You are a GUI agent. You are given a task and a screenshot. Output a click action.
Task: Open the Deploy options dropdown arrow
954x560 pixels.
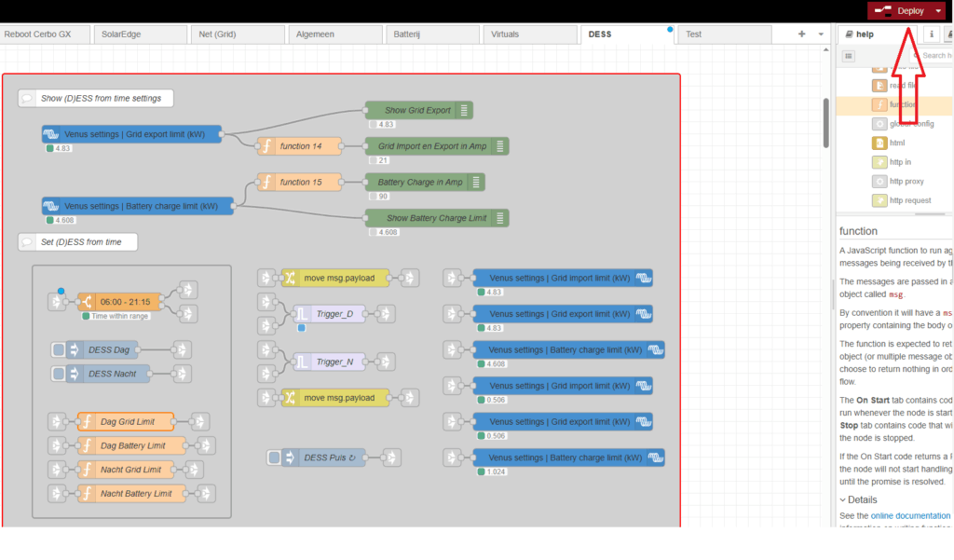tap(938, 11)
